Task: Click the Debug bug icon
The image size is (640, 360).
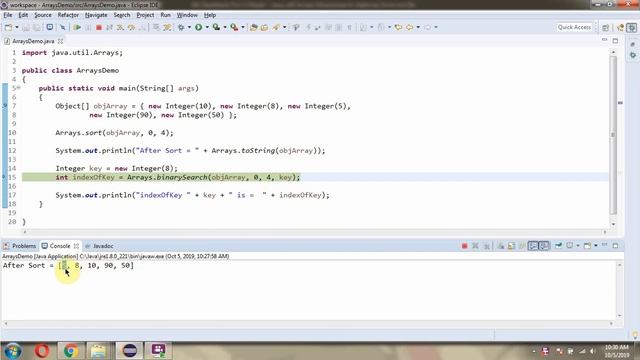Action: pyautogui.click(x=181, y=27)
